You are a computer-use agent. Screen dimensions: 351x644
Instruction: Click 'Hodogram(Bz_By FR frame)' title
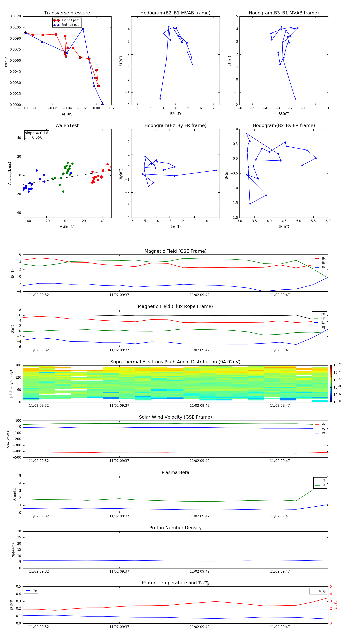[175, 125]
